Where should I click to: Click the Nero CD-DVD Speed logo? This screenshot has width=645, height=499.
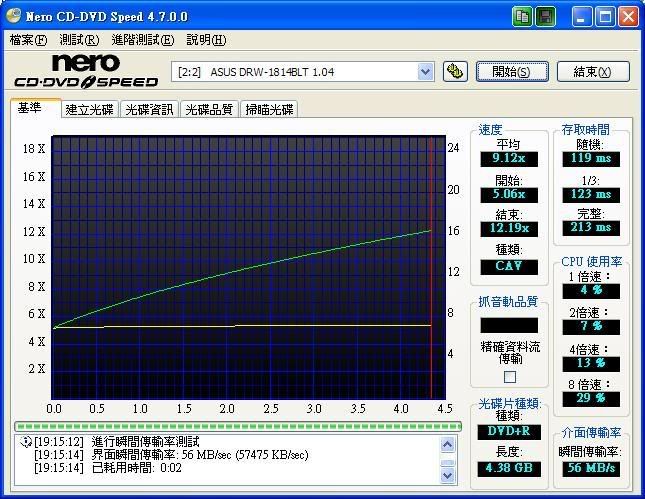tap(86, 72)
